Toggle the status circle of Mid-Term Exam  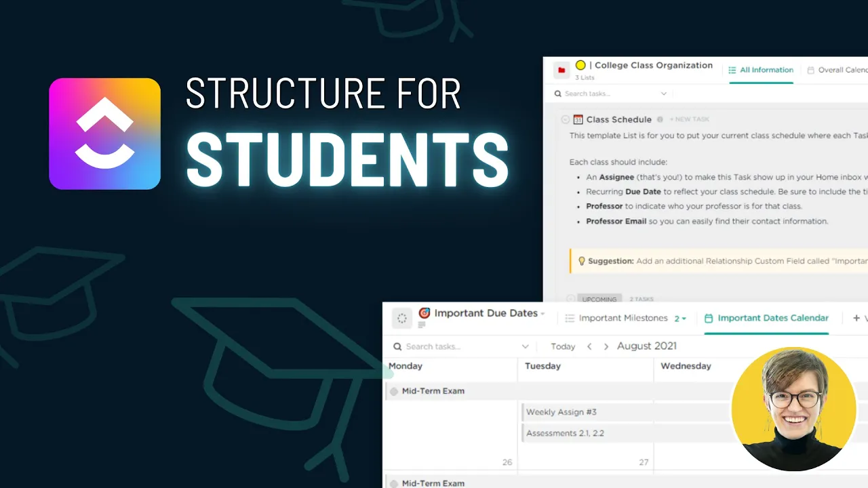(394, 391)
